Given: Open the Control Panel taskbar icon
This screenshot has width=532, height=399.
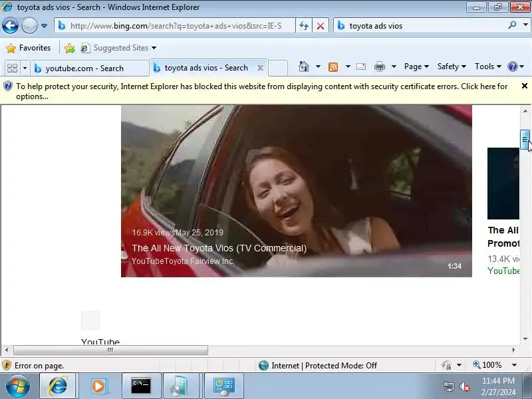Looking at the screenshot, I should point(223,386).
